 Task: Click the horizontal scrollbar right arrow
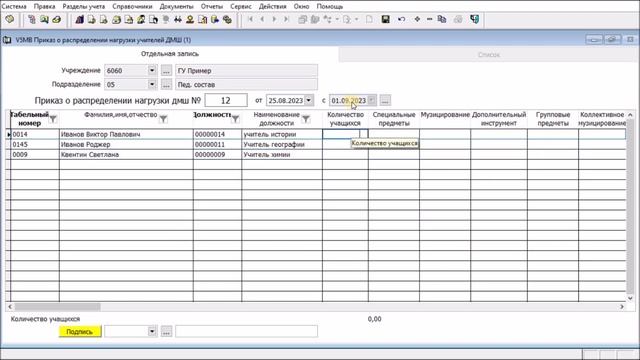point(622,306)
